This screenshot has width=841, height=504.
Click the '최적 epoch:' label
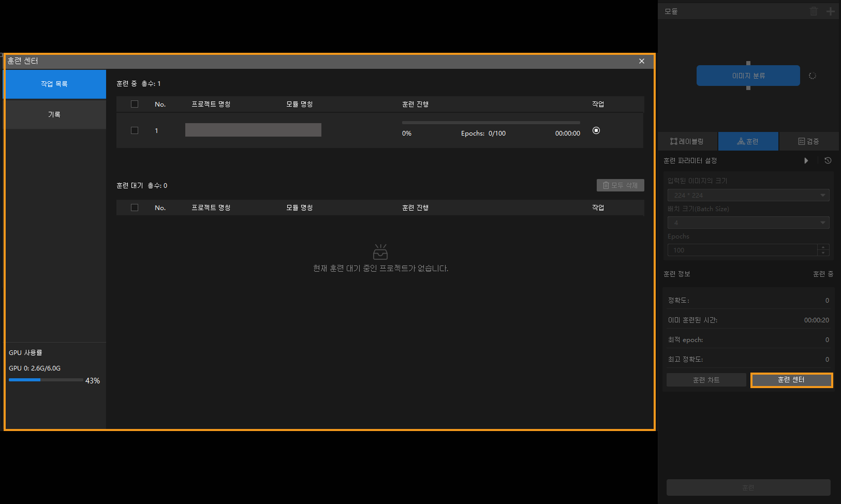[685, 340]
